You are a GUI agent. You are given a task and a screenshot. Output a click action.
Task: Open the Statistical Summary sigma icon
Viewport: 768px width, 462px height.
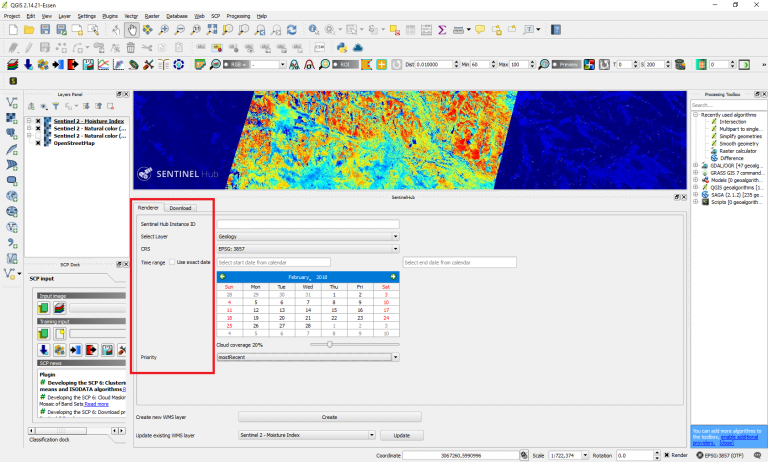(x=442, y=30)
